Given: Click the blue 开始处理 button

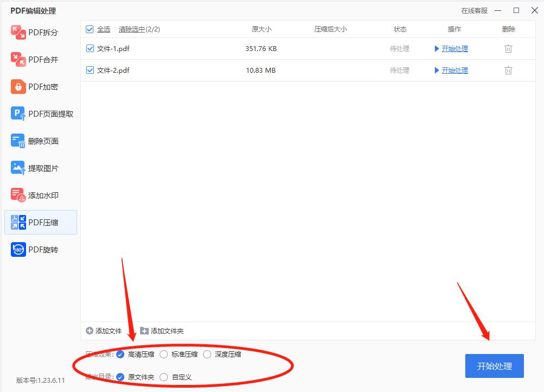Looking at the screenshot, I should click(x=494, y=366).
